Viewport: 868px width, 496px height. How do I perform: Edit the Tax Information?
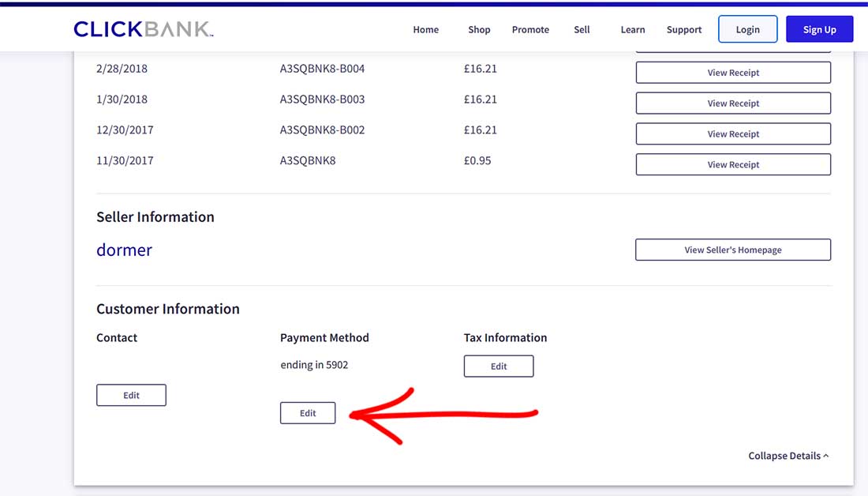click(499, 366)
